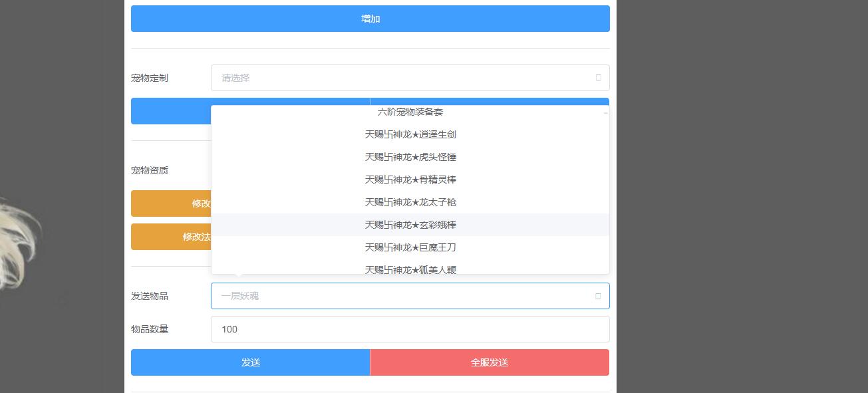868x393 pixels.
Task: Pick 天赐卐神龙★骨精灵棒 from dropdown list
Action: tap(410, 180)
